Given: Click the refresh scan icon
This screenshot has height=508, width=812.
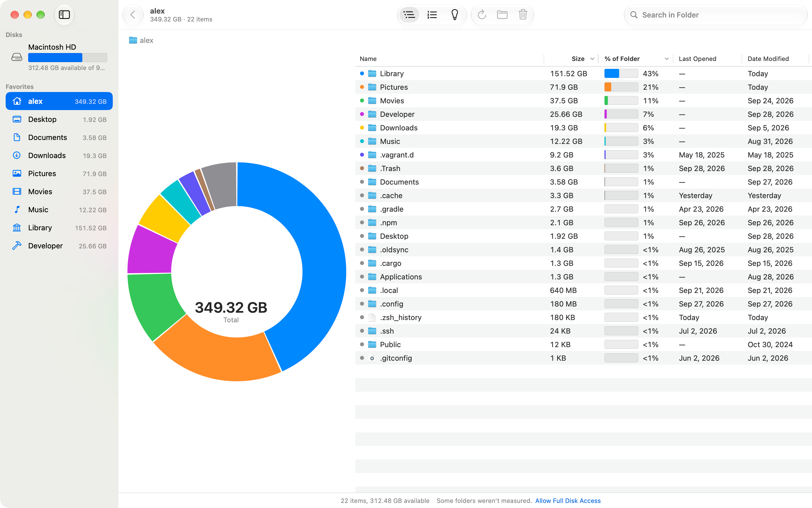Looking at the screenshot, I should pos(482,15).
